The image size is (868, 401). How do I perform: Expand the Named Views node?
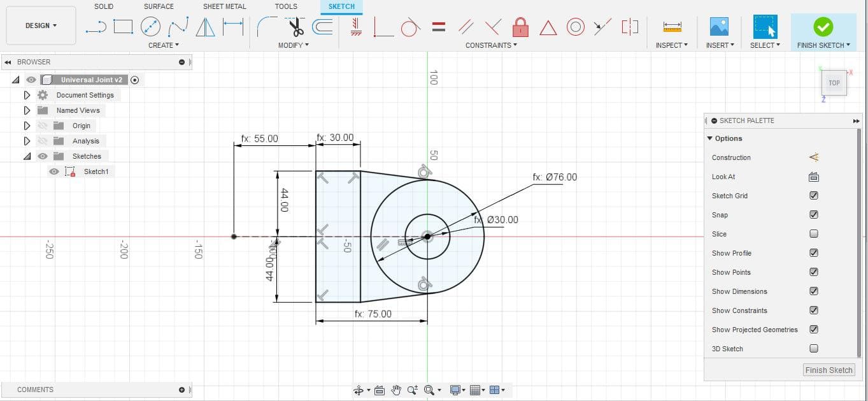pyautogui.click(x=27, y=110)
